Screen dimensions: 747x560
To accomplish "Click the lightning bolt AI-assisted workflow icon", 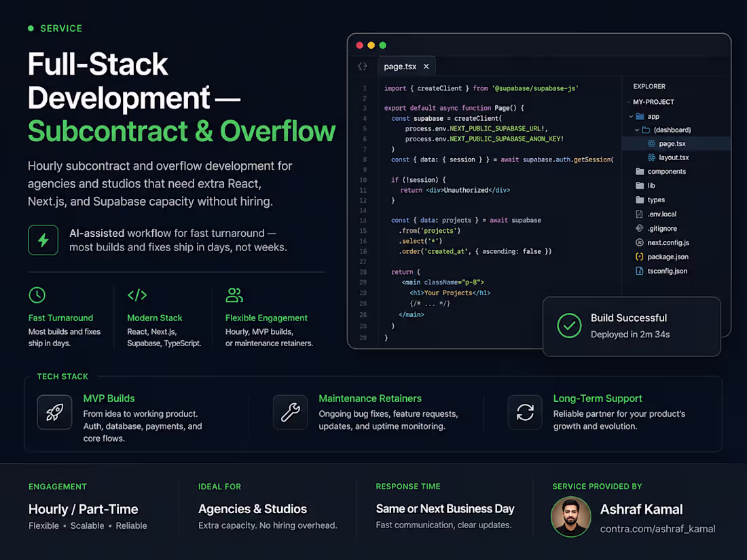I will point(43,240).
